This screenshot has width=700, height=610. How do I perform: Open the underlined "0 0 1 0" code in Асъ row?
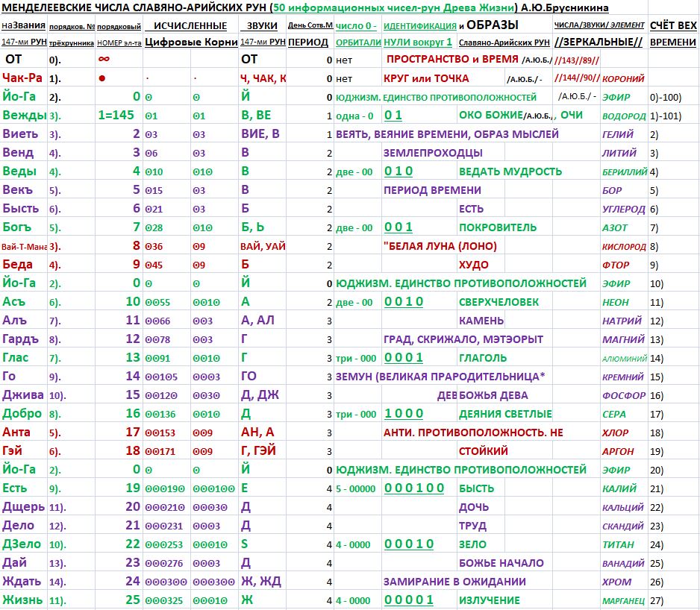pos(403,301)
